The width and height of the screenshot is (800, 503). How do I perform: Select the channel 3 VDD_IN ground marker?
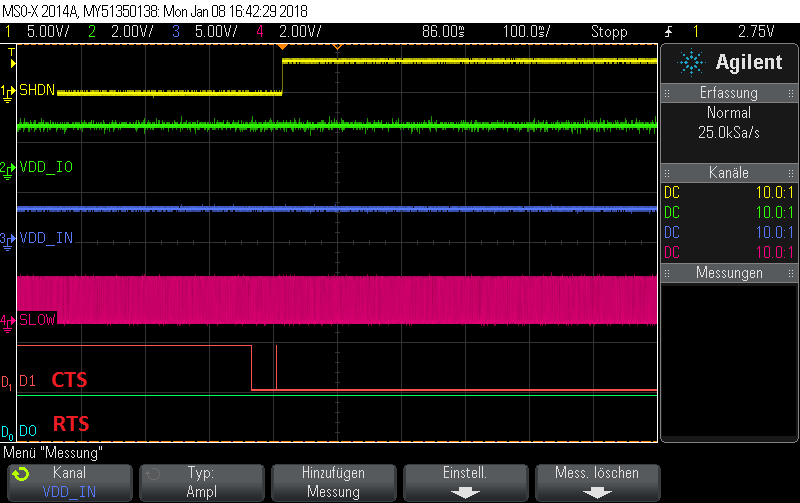tap(8, 241)
